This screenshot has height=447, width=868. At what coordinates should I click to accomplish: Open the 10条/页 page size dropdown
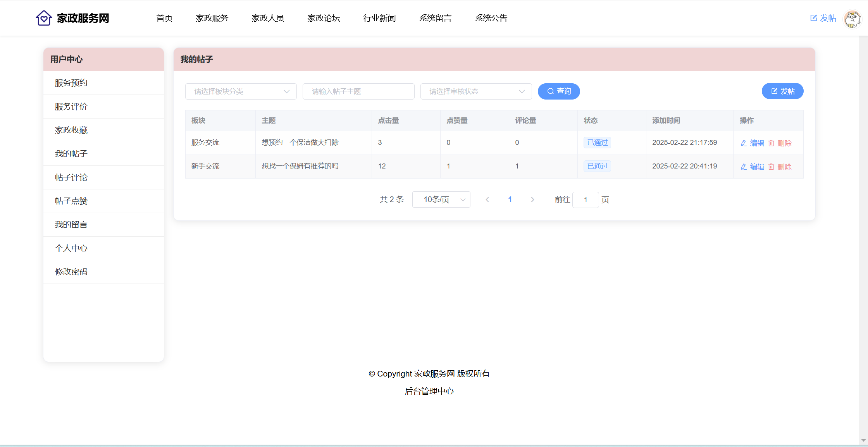coord(441,199)
